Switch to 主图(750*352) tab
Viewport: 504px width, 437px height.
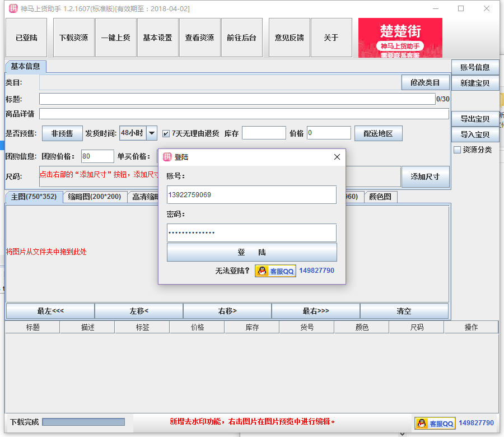(x=34, y=197)
